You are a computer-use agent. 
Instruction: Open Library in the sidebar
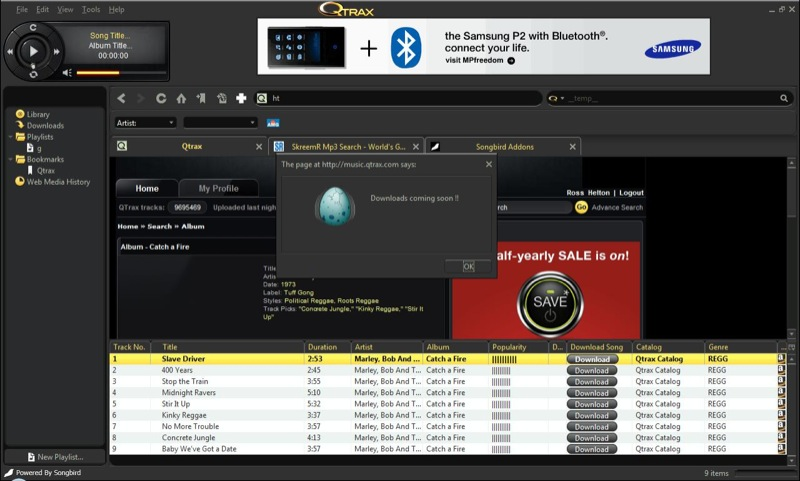pyautogui.click(x=38, y=114)
